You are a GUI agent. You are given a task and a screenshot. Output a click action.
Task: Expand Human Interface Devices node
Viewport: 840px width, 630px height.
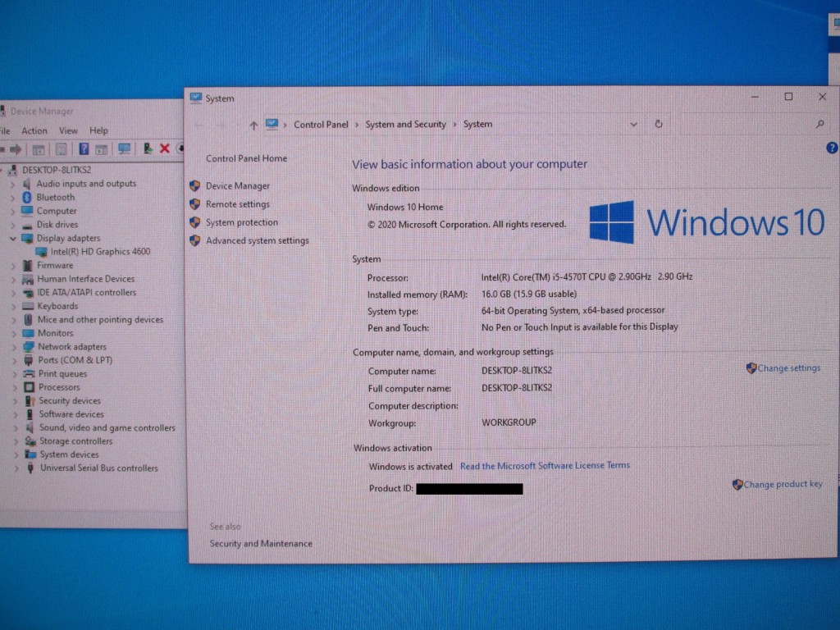pos(13,279)
